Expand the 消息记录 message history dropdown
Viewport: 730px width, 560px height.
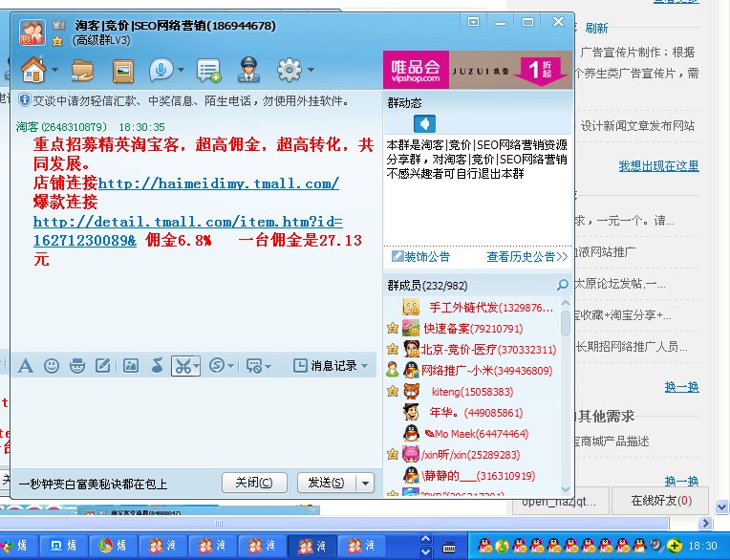pos(364,366)
